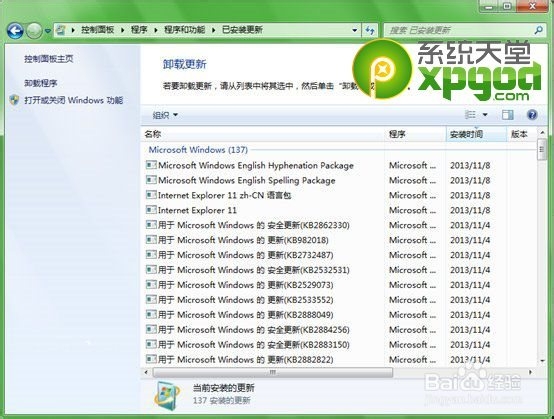Image resolution: width=554 pixels, height=419 pixels.
Task: Select 程序和功能 breadcrumb in address bar
Action: (184, 30)
